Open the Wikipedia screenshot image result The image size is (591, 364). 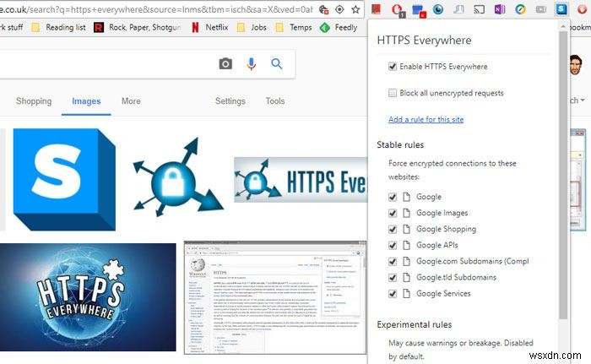[x=275, y=297]
